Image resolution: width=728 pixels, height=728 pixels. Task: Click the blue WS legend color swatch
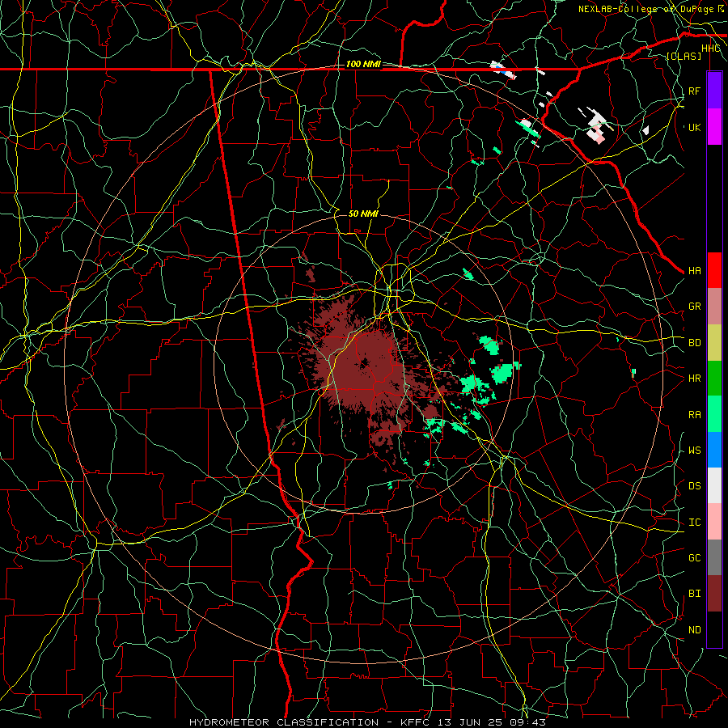(x=714, y=450)
